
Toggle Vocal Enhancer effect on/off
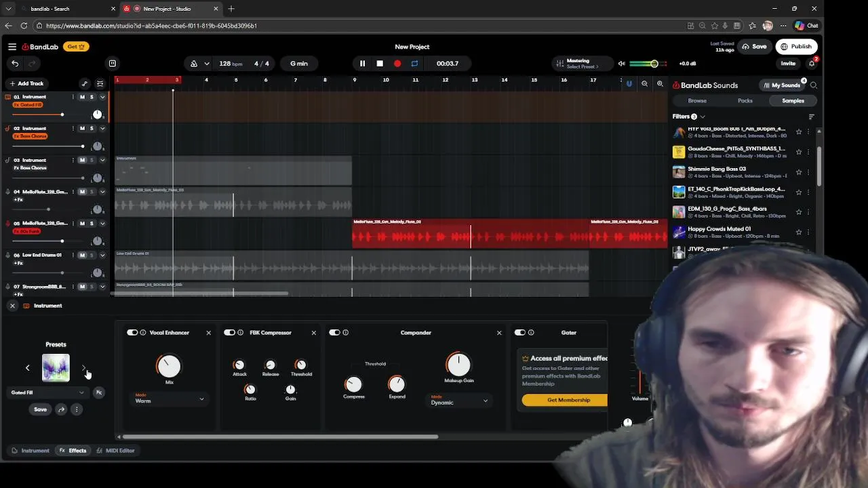[x=132, y=333]
